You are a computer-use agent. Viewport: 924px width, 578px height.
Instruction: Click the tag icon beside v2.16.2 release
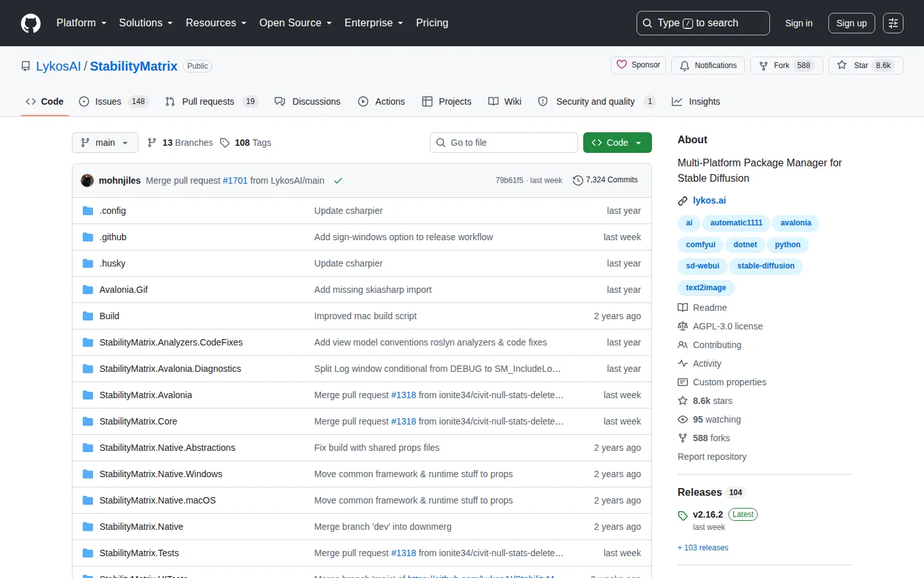(x=683, y=515)
